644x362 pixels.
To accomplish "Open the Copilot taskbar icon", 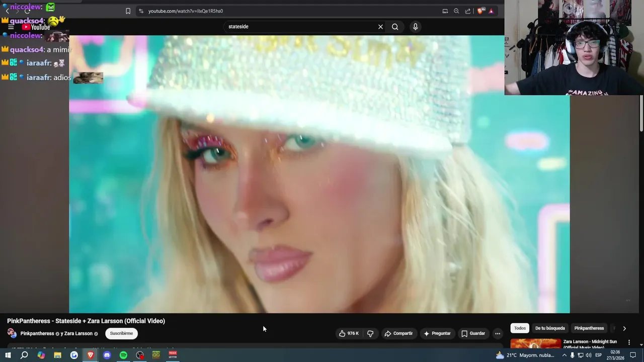I will (41, 355).
